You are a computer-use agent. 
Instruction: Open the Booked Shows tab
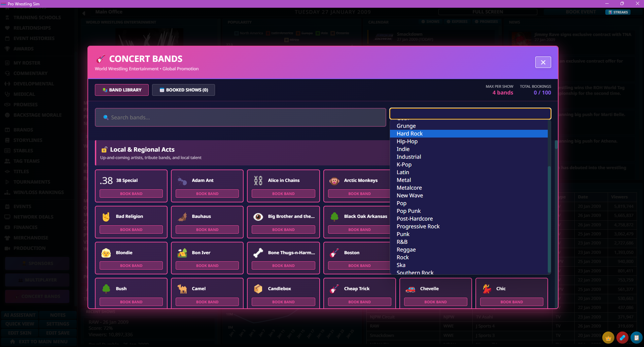(x=183, y=90)
